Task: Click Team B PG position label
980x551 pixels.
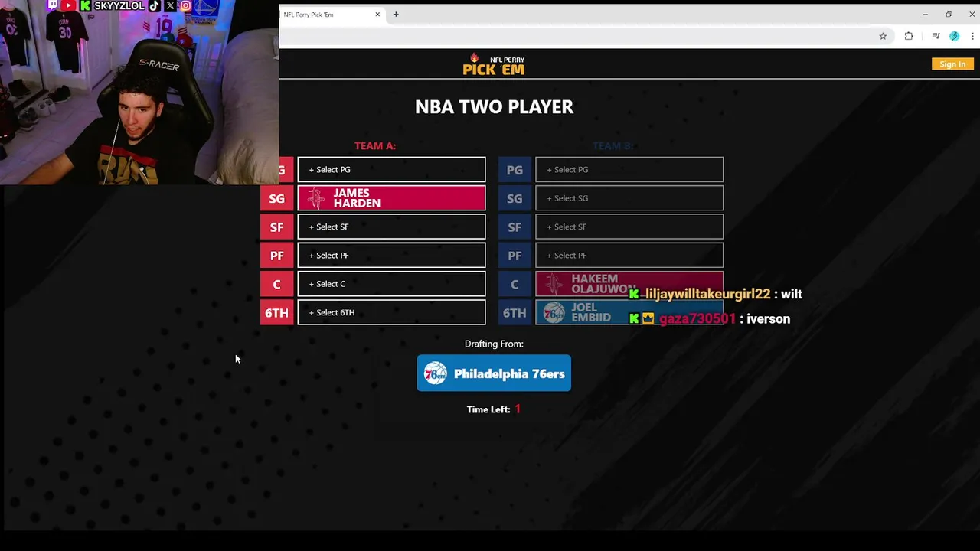Action: point(514,170)
